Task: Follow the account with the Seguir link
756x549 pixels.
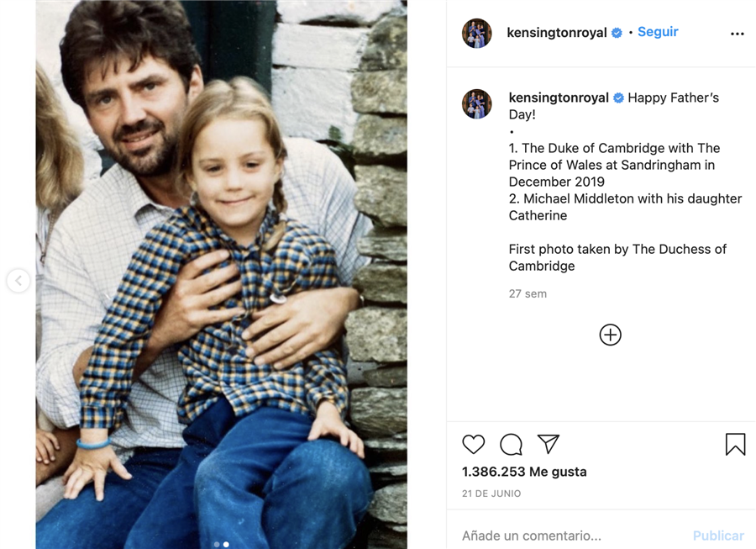Action: (658, 32)
